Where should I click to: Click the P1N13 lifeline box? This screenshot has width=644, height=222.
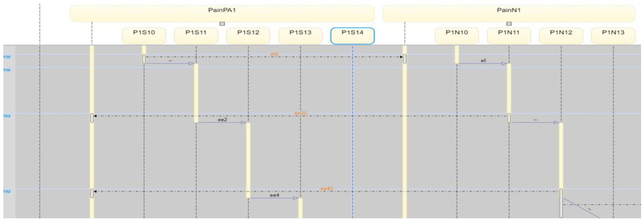(x=613, y=36)
